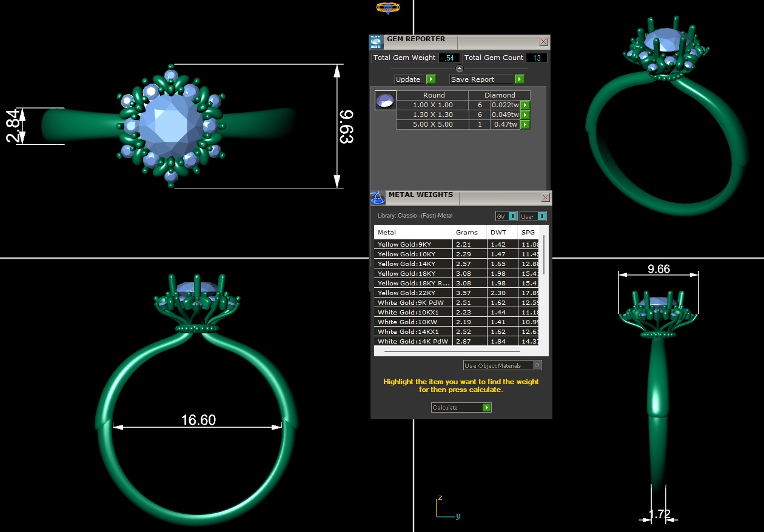
Task: Click the Round shape header cell
Action: click(x=434, y=95)
